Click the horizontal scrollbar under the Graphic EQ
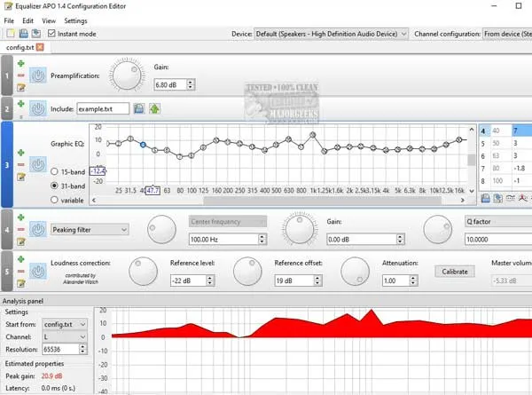 322,201
